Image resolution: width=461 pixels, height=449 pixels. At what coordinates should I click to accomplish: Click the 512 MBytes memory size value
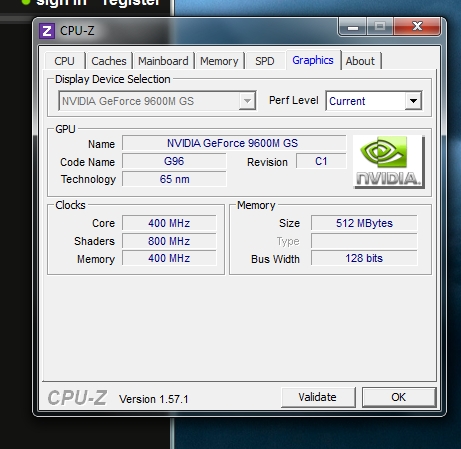click(x=364, y=223)
